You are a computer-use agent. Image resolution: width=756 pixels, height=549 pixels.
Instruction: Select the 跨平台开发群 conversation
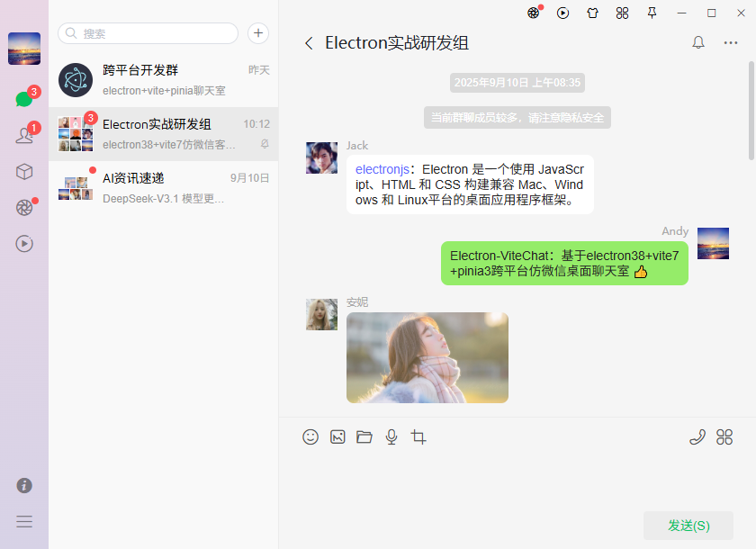coord(162,79)
